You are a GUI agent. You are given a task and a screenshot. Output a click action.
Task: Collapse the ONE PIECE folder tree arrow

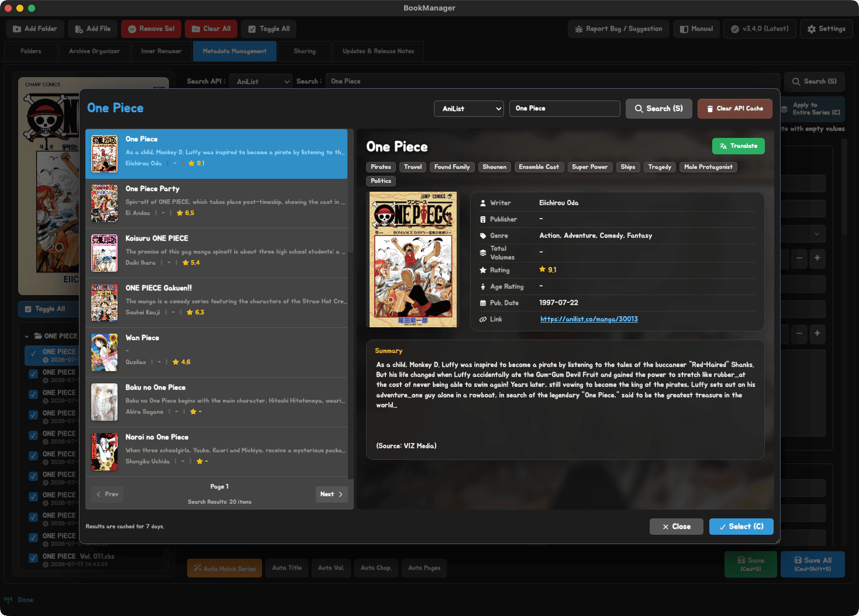(x=27, y=337)
